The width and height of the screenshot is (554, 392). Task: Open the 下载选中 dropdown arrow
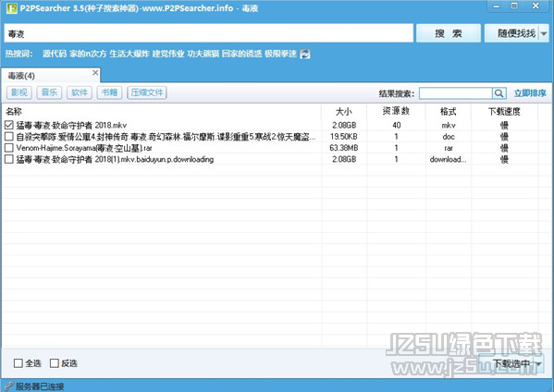(539, 363)
